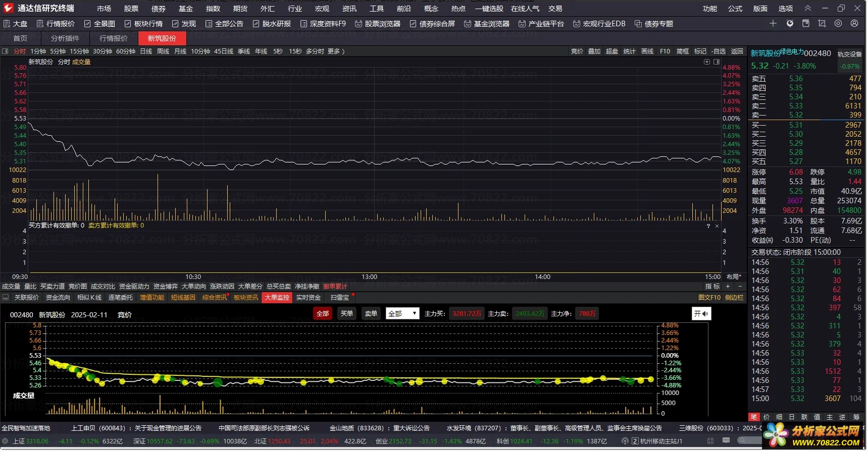Open 板块行情 sector quotes
The height and width of the screenshot is (451, 868).
(143, 24)
